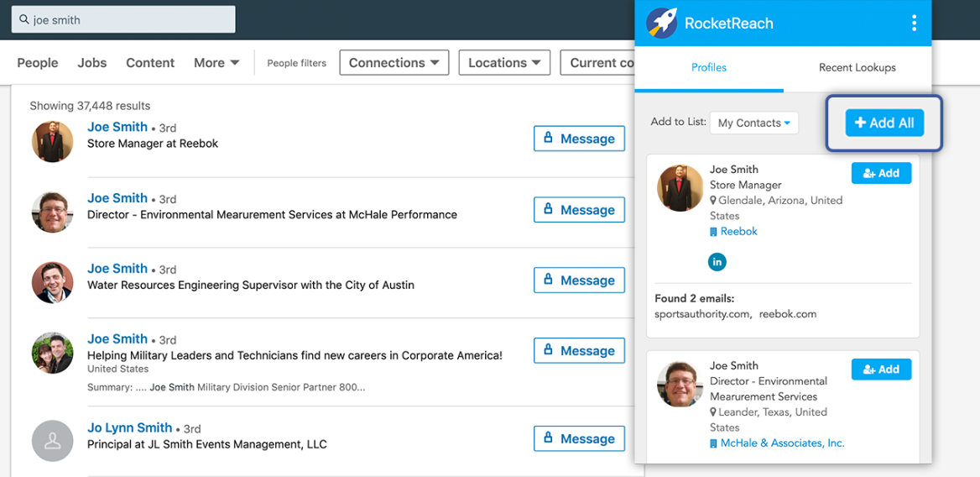This screenshot has height=477, width=980.
Task: Open the My Contacts list dropdown
Action: click(753, 123)
